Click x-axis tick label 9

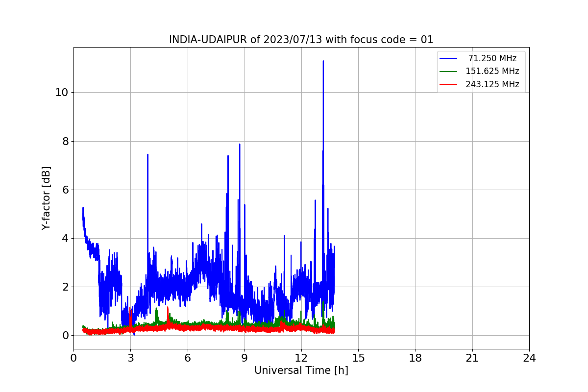245,358
